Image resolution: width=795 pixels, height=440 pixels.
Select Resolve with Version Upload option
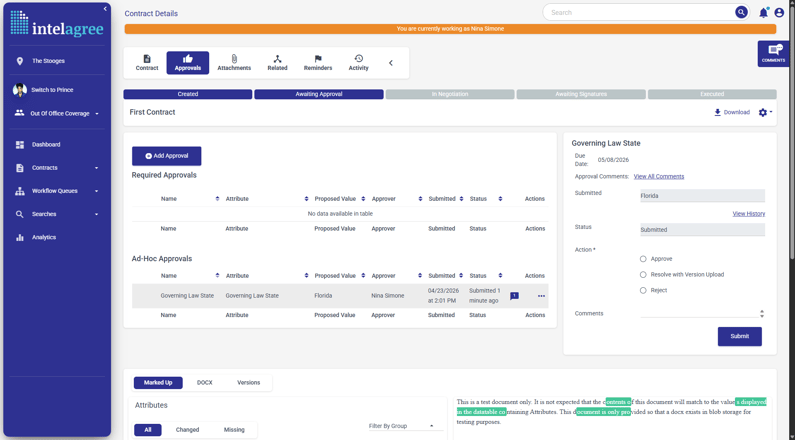coord(643,275)
